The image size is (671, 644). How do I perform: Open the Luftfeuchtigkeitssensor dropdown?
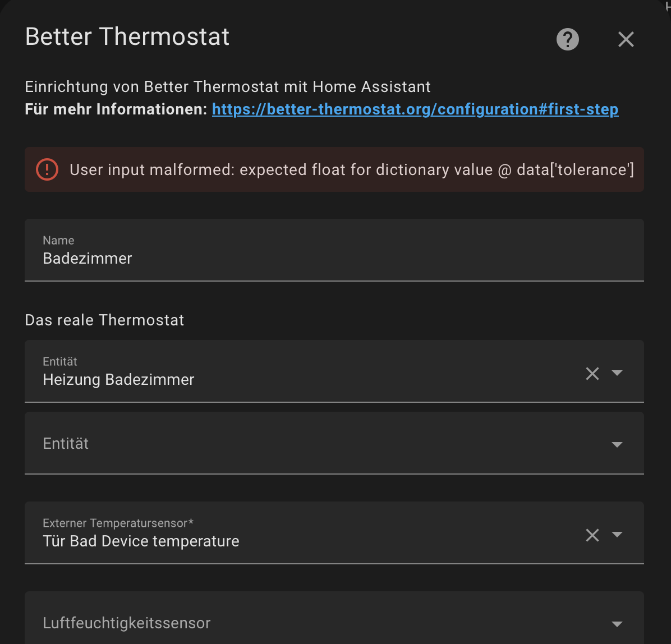click(x=617, y=623)
